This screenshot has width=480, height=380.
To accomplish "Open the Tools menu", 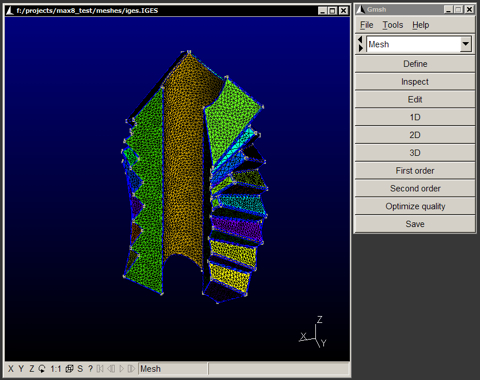I will (393, 25).
